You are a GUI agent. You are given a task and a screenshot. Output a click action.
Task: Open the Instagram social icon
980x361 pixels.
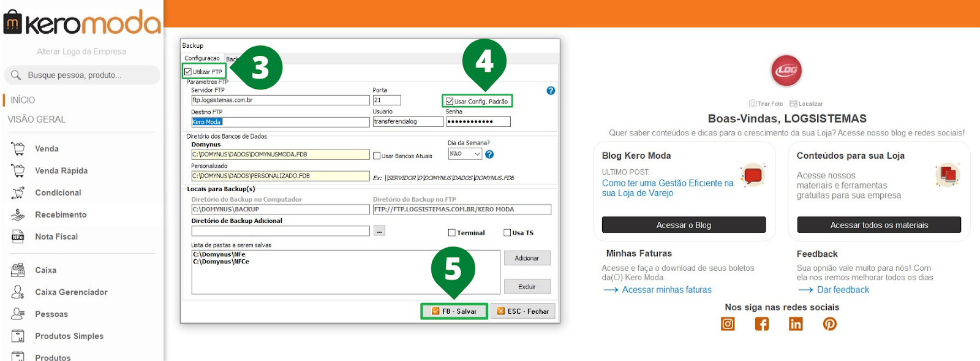[728, 324]
